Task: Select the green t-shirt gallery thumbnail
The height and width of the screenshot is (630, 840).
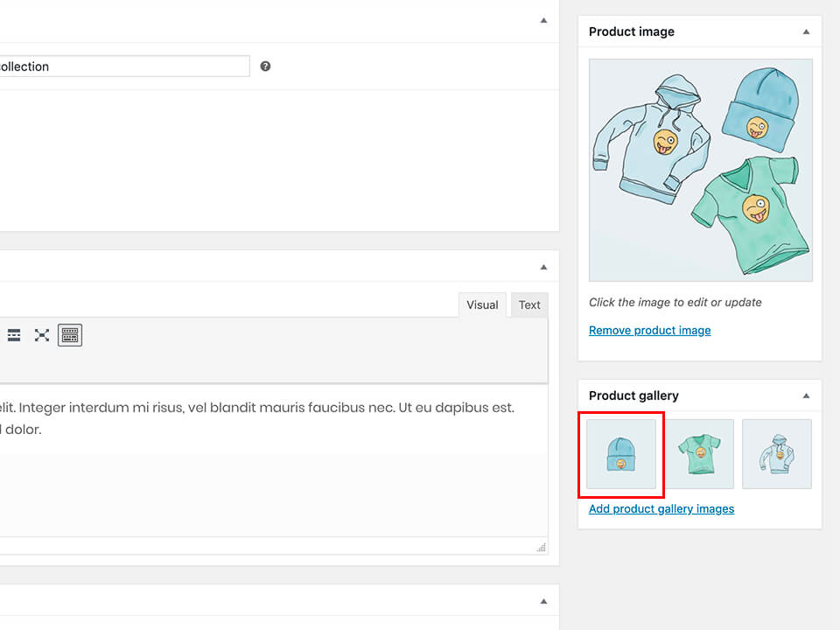Action: pyautogui.click(x=699, y=454)
